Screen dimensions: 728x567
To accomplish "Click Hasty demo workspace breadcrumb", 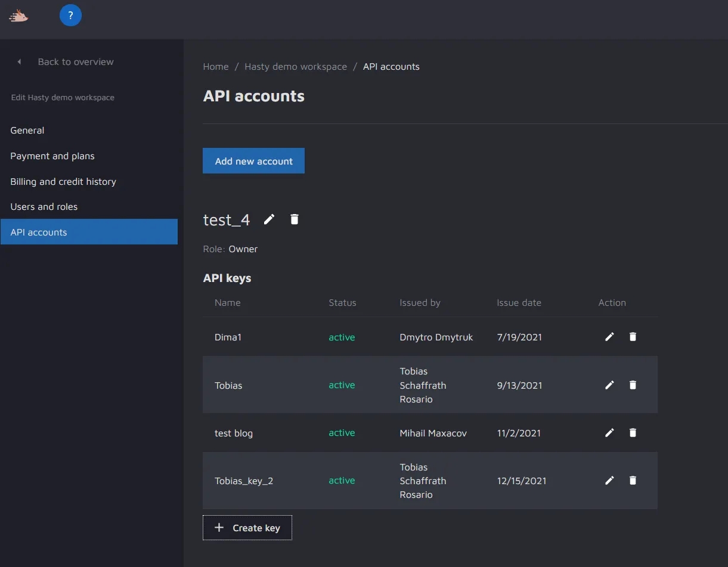I will [x=295, y=67].
